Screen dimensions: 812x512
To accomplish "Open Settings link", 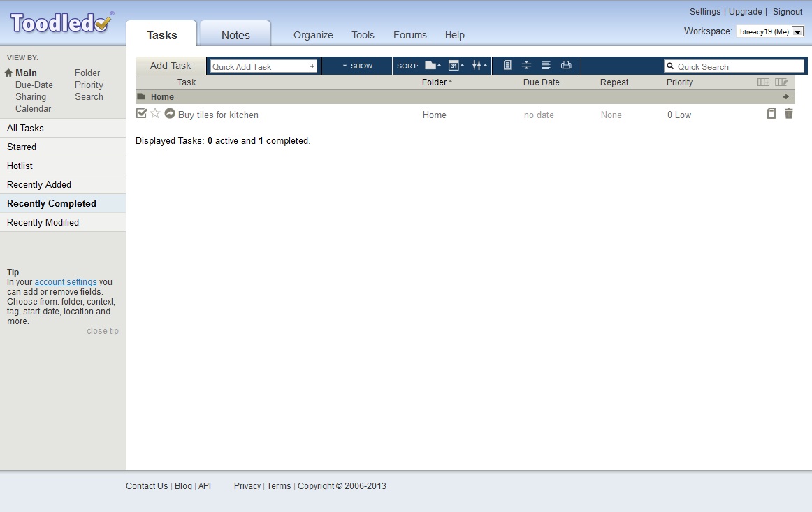I will point(705,11).
